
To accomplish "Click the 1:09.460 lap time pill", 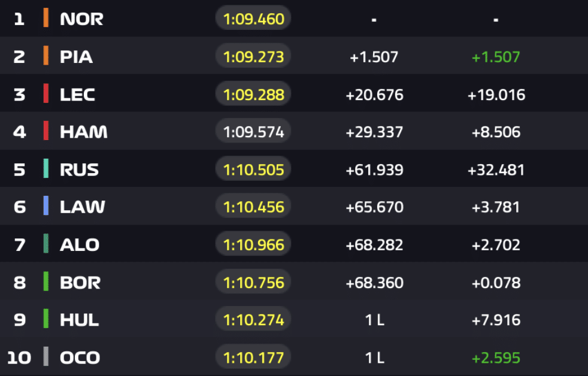I will click(253, 19).
